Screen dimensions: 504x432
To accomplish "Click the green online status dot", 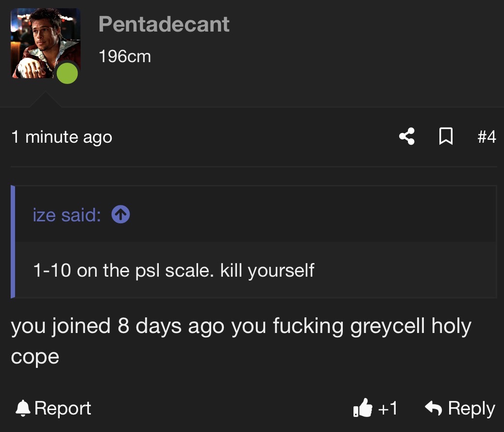I will coord(67,73).
